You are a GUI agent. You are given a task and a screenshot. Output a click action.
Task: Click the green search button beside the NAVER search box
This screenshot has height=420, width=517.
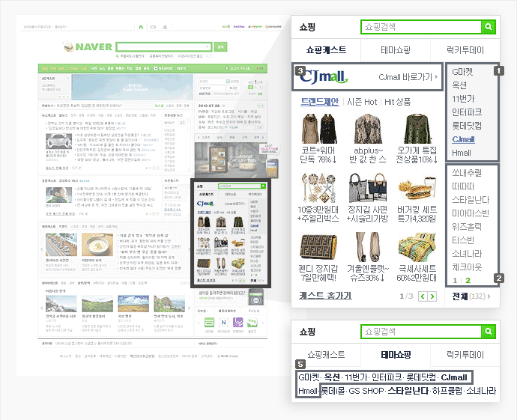click(220, 46)
